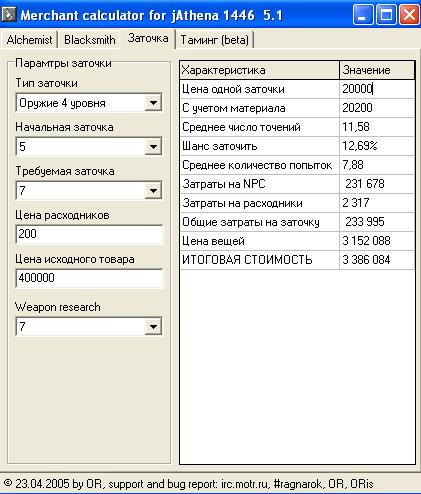Switch to the Blacksmith tab
The height and width of the screenshot is (494, 421).
tap(90, 40)
